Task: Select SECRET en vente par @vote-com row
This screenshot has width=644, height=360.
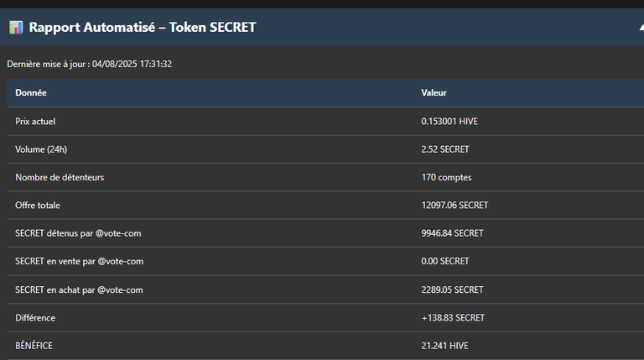Action: (x=325, y=261)
